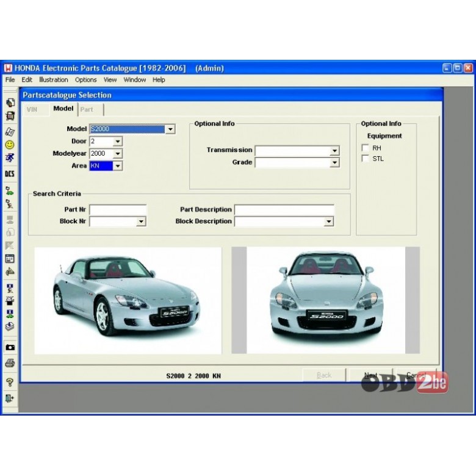Click the grayed pointer icon above the calendar icon

point(10,245)
